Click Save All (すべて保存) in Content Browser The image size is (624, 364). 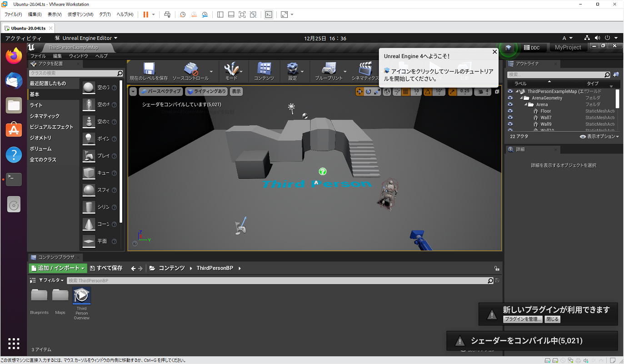(106, 268)
